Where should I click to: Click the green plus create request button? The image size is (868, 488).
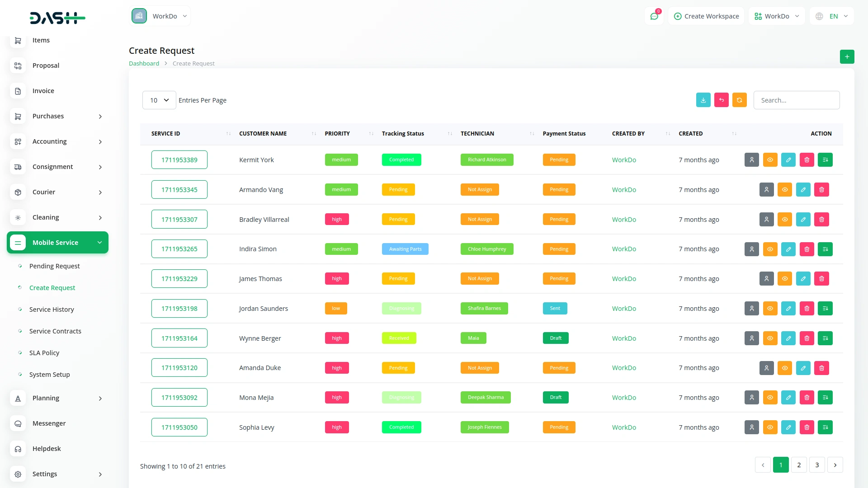point(847,57)
